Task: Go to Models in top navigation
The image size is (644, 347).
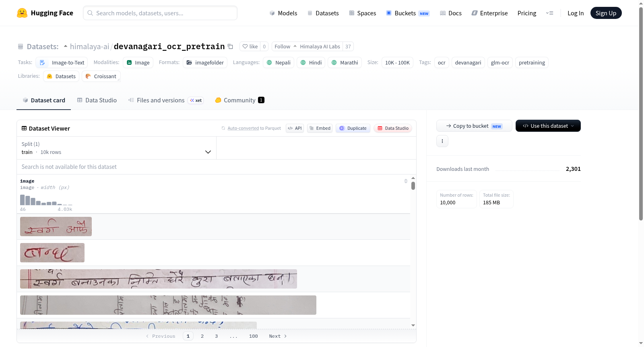Action: point(283,13)
